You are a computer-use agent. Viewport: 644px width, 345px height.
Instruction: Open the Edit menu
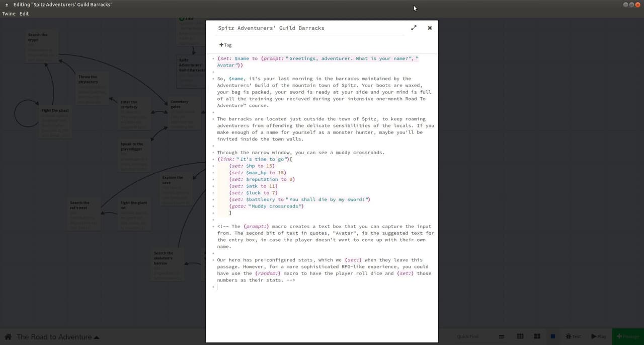coord(24,14)
